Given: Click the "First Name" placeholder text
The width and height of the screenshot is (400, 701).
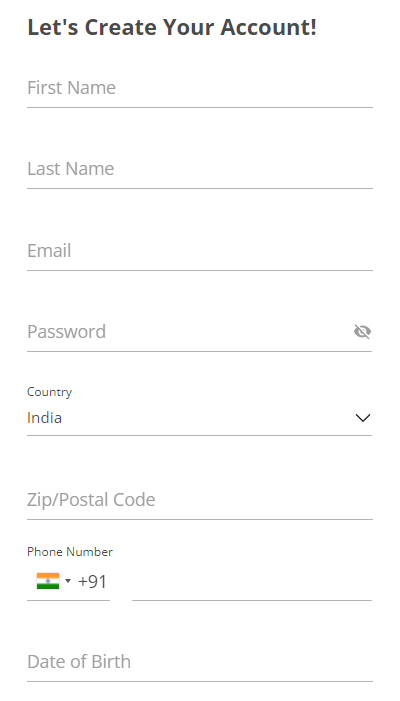Looking at the screenshot, I should coord(72,88).
